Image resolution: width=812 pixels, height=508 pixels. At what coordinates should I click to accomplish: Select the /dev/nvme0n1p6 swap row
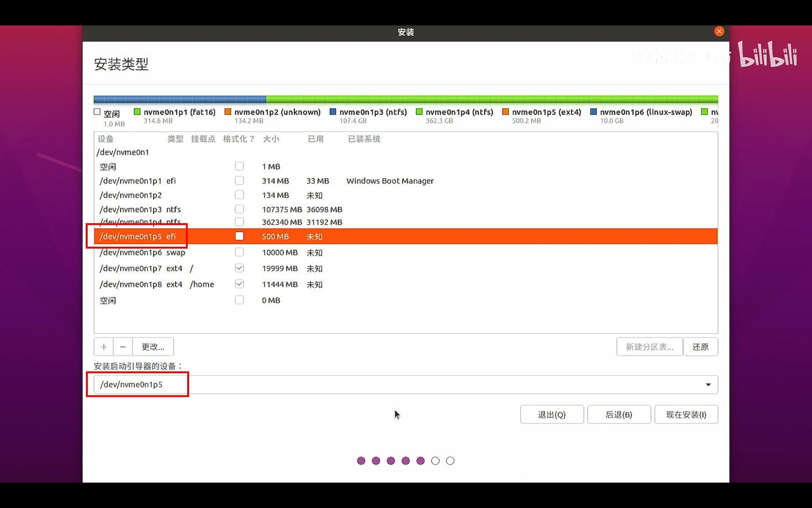coord(406,252)
